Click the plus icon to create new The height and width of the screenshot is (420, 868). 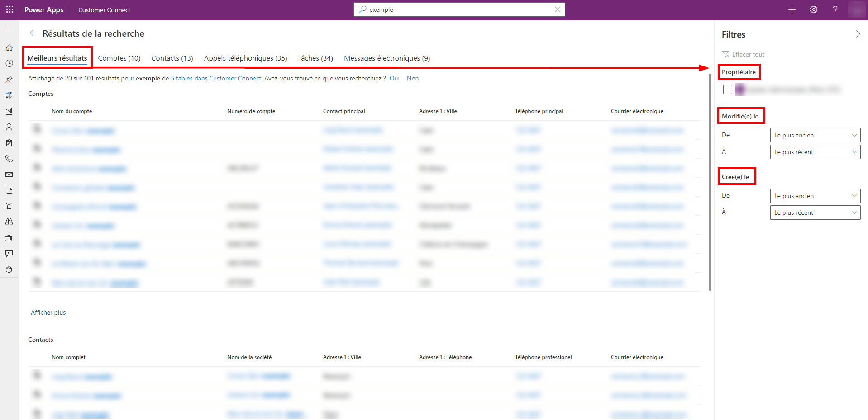pyautogui.click(x=792, y=9)
